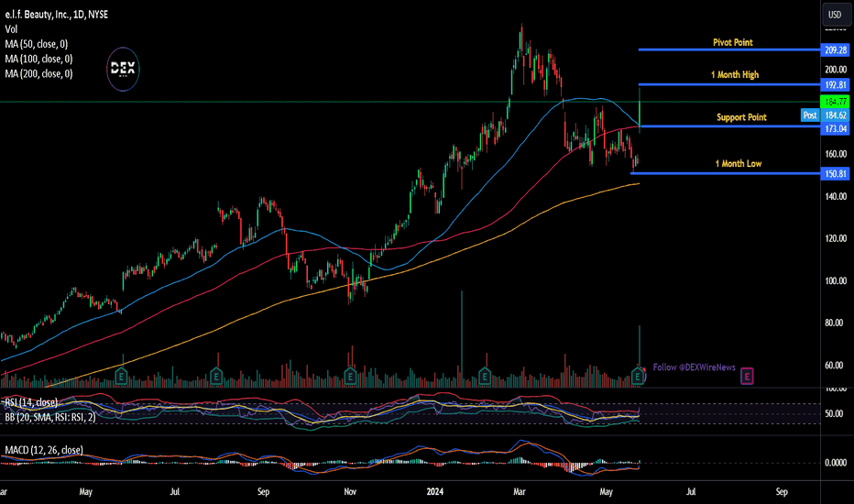Click the blue Post market label

tap(810, 115)
